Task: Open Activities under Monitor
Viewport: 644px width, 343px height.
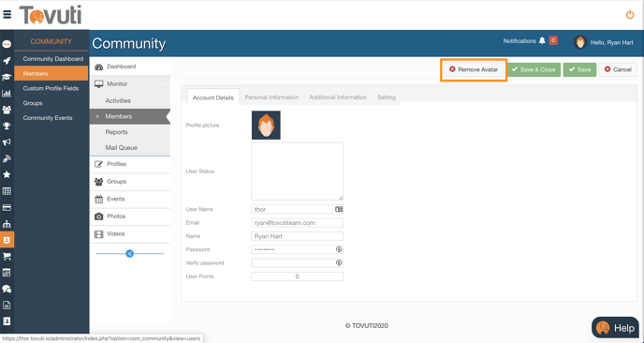Action: [118, 101]
